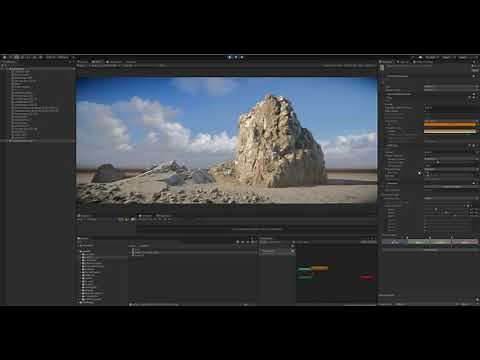Click the pink-tinted button at the bottom of the Inspector
This screenshot has height=360, width=480.
click(465, 242)
